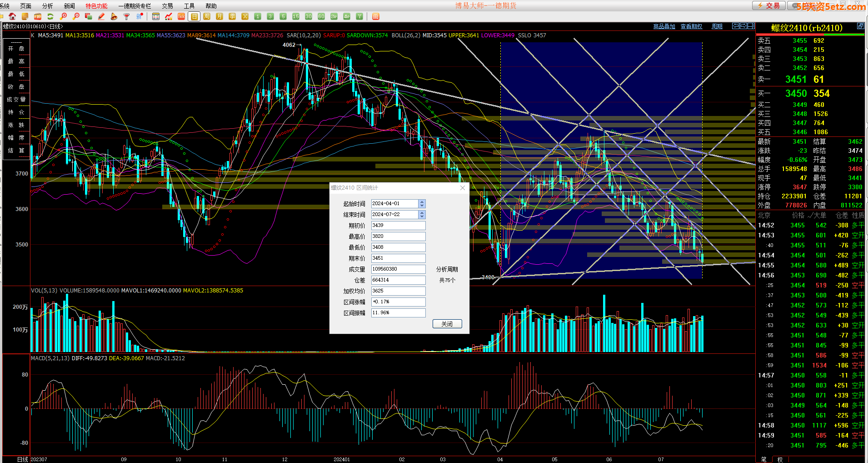Switch to monthly (月) period
The image size is (868, 463).
tap(219, 16)
